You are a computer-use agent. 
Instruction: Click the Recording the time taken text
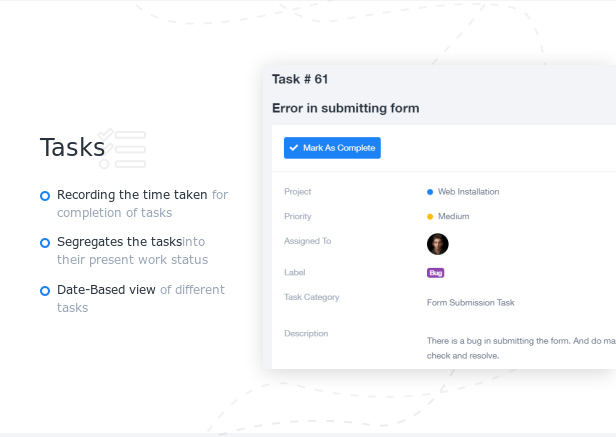pyautogui.click(x=132, y=195)
